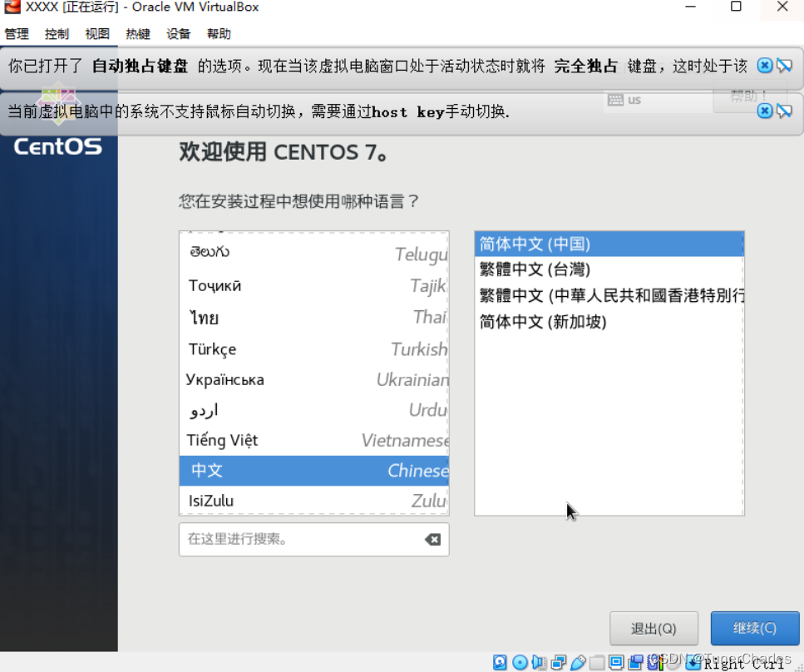Open the 热键 menu

pyautogui.click(x=138, y=34)
